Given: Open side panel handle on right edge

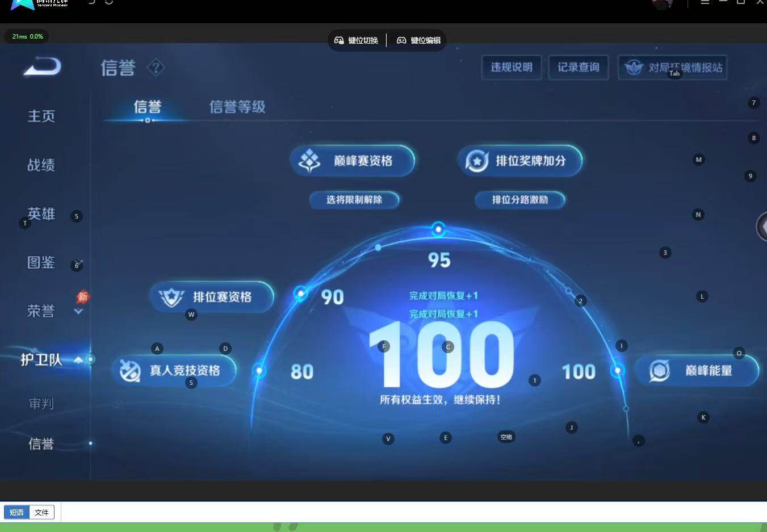Looking at the screenshot, I should coord(762,227).
